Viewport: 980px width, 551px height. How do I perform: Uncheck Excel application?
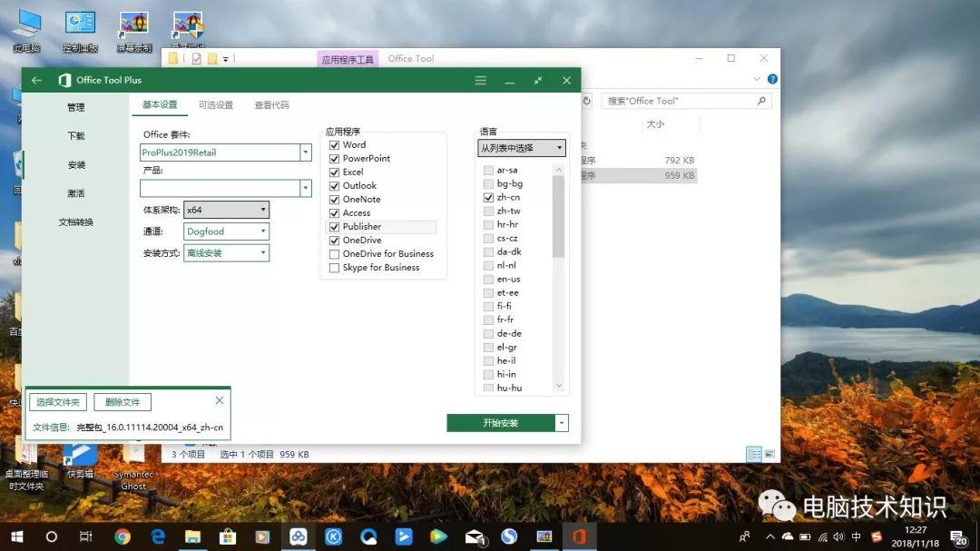click(x=334, y=172)
